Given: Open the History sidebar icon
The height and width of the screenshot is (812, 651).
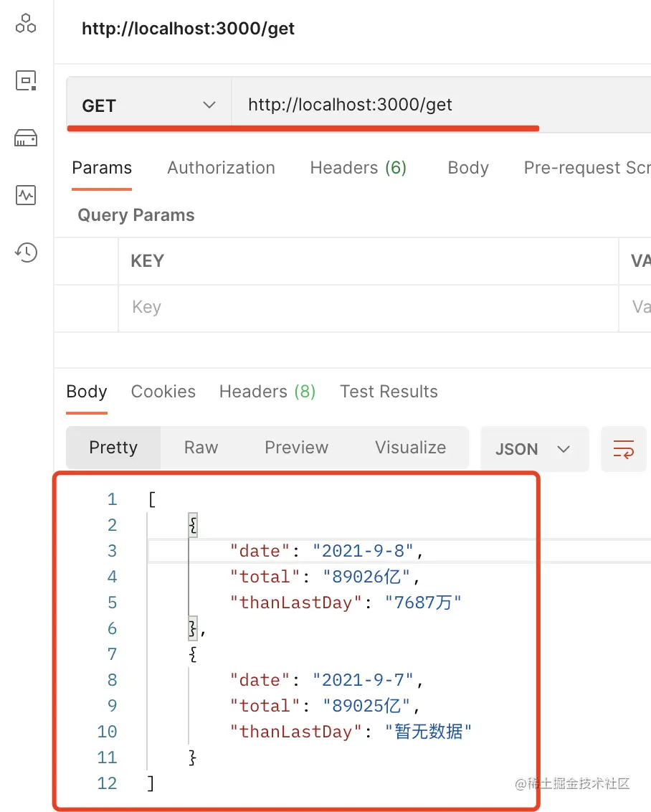Looking at the screenshot, I should coord(26,252).
